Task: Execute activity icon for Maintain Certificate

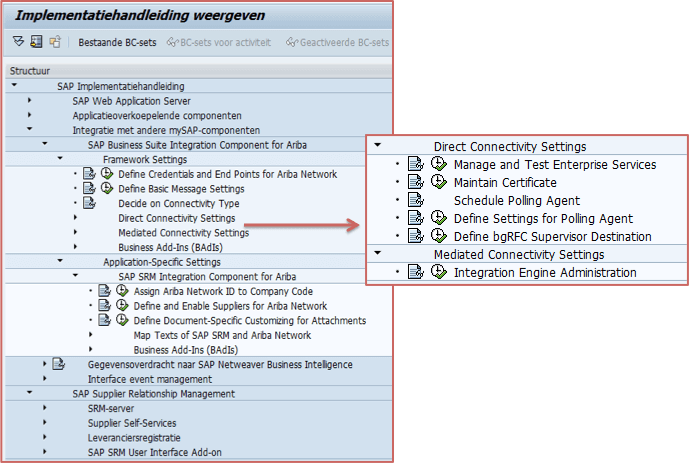Action: (x=439, y=182)
